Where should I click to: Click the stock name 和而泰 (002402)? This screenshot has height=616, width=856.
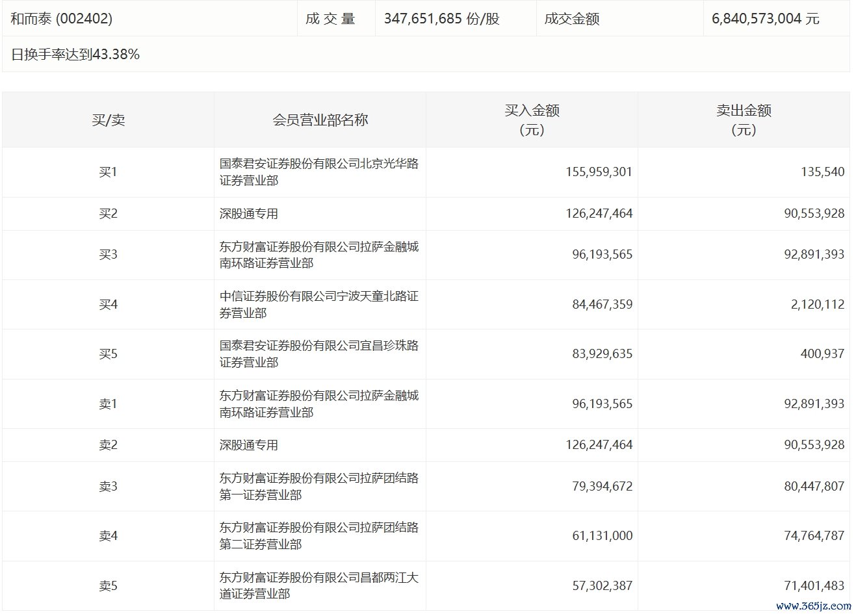pyautogui.click(x=61, y=19)
